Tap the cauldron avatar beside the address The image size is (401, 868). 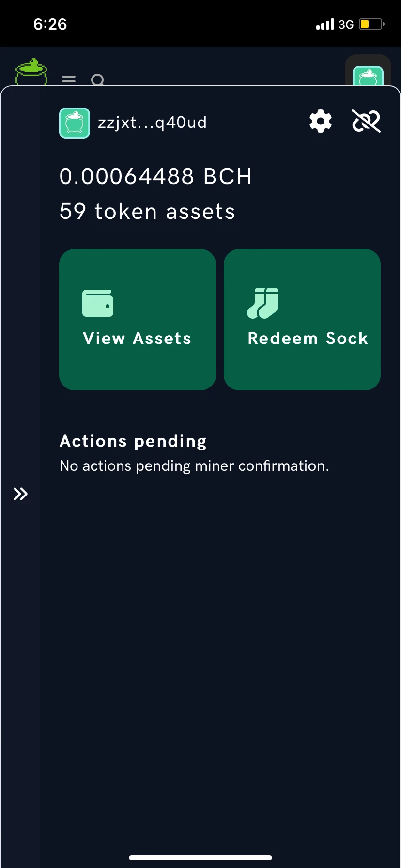point(75,123)
